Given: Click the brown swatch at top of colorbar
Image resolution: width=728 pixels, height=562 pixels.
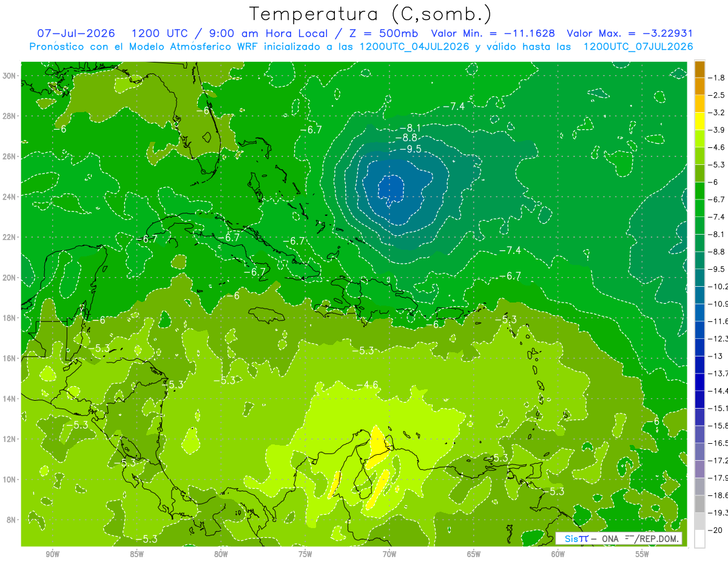Looking at the screenshot, I should click(699, 69).
